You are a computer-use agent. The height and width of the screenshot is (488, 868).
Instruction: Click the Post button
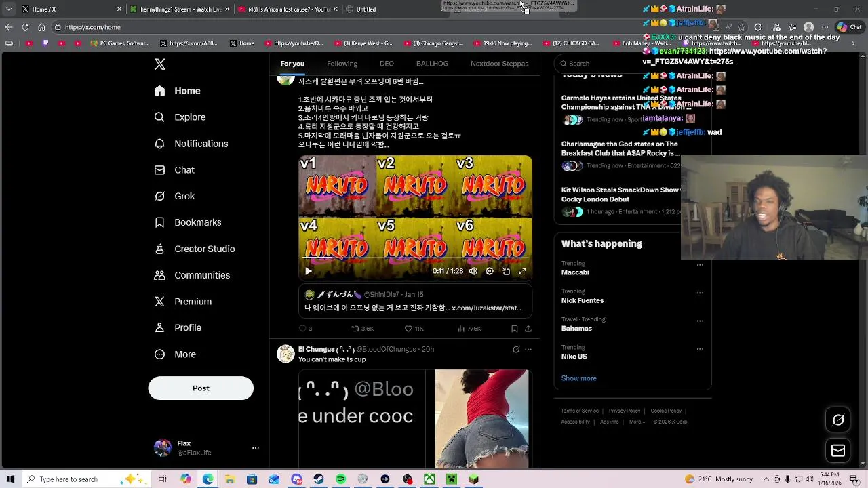point(201,388)
